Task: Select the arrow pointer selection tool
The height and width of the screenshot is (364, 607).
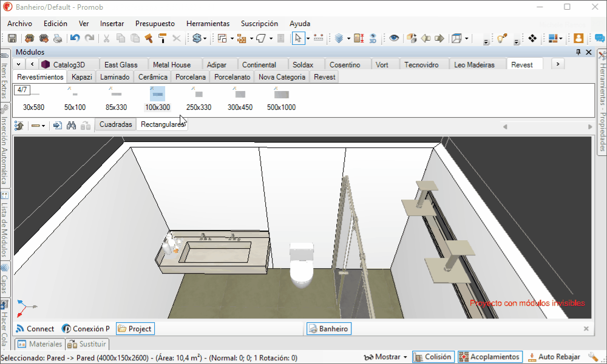Action: click(x=297, y=38)
